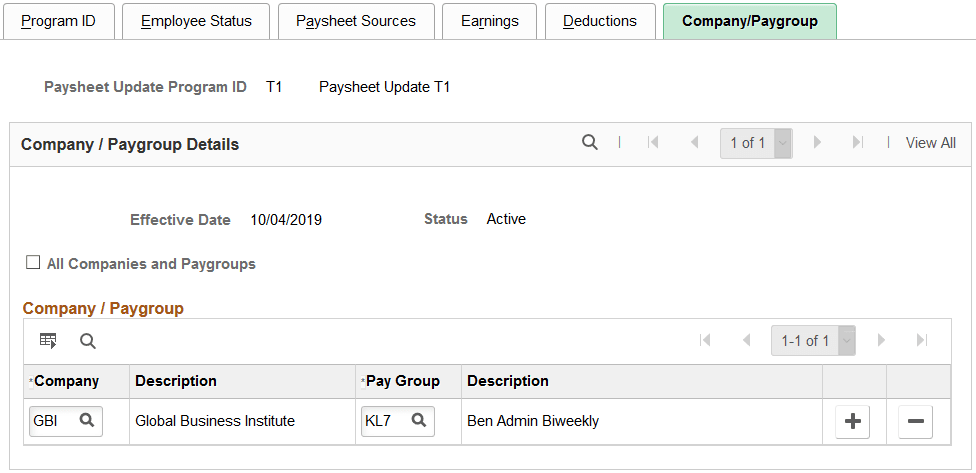
Task: Click the search icon in Company / Paygroup Details header
Action: point(589,143)
